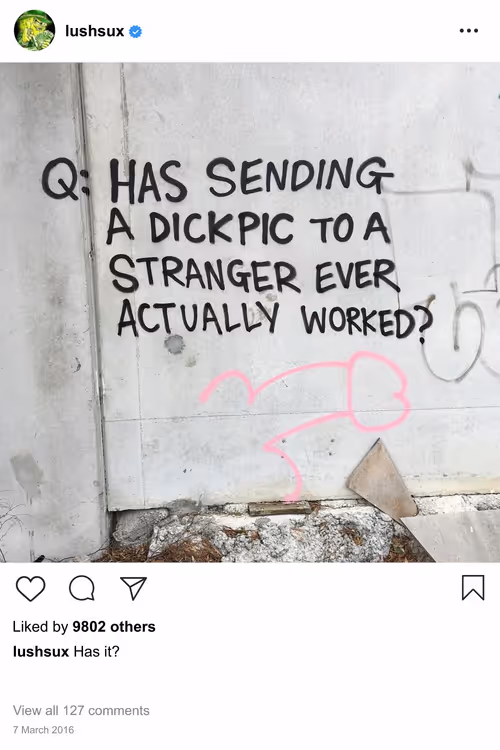Viewport: 500px width, 750px height.
Task: Like the post with the heart icon
Action: click(x=31, y=588)
